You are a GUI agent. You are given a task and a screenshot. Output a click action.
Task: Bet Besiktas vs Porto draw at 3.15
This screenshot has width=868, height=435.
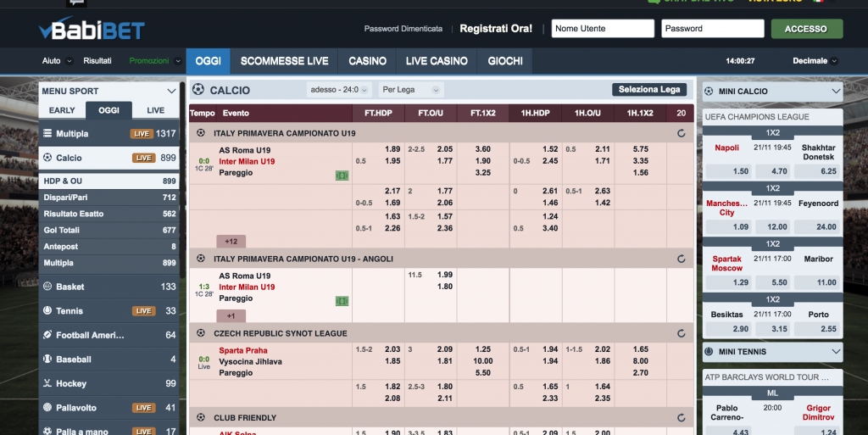coord(773,329)
